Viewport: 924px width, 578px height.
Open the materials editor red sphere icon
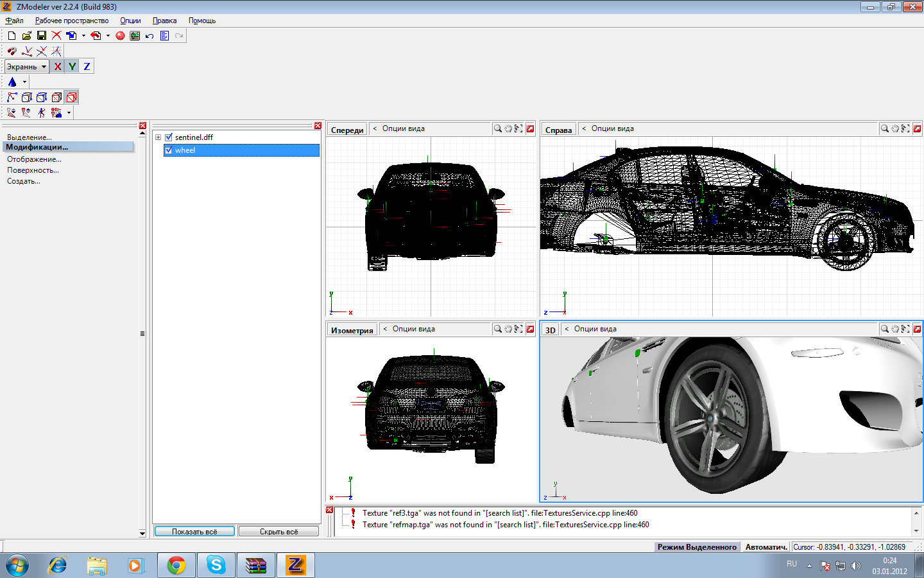120,36
